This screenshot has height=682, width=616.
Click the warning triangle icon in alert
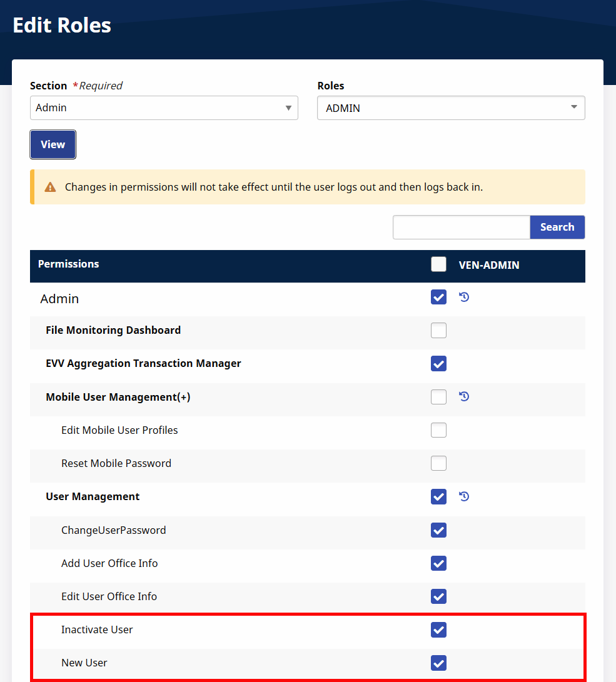point(50,187)
